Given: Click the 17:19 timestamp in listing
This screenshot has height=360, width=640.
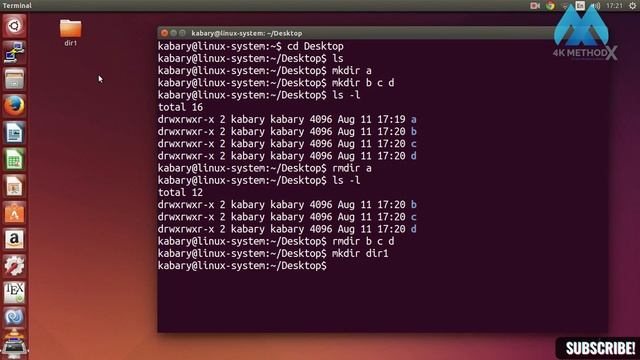Looking at the screenshot, I should 391,120.
